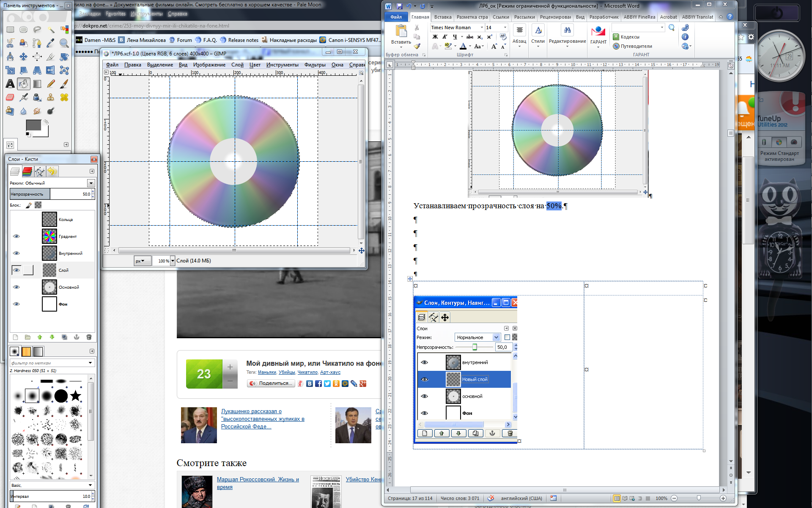This screenshot has width=812, height=508.
Task: Toggle visibility of the Основной layer
Action: (16, 287)
